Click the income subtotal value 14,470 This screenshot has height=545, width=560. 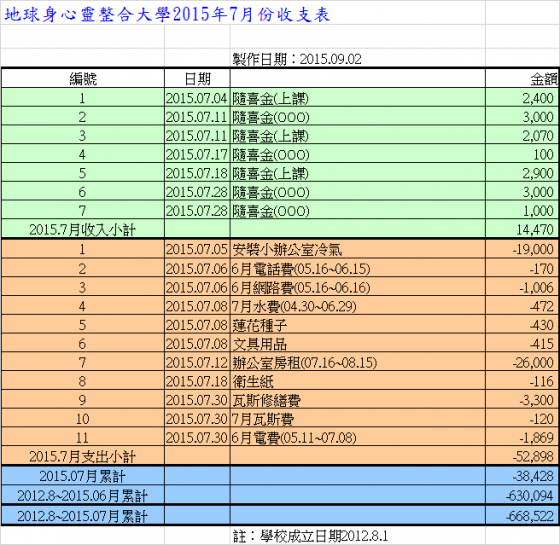522,229
